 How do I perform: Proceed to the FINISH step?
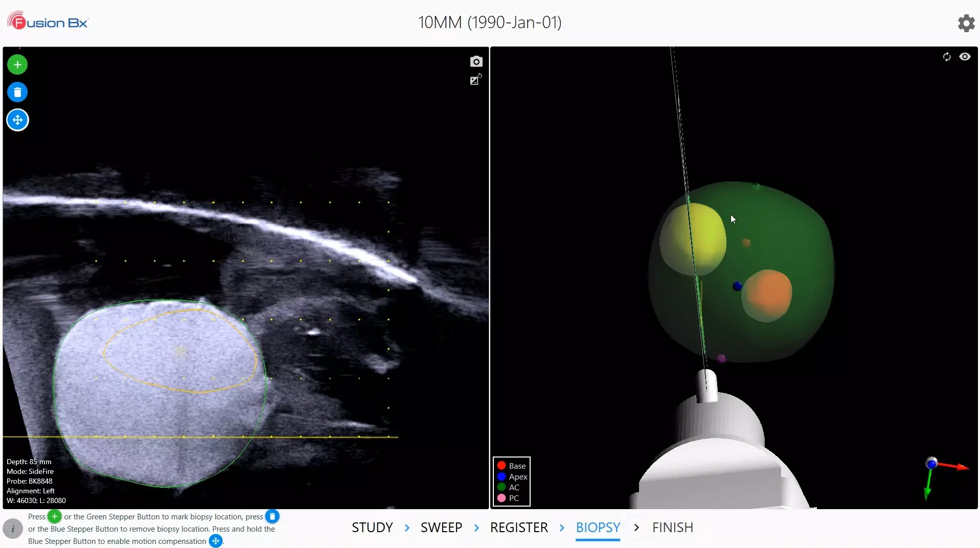672,528
